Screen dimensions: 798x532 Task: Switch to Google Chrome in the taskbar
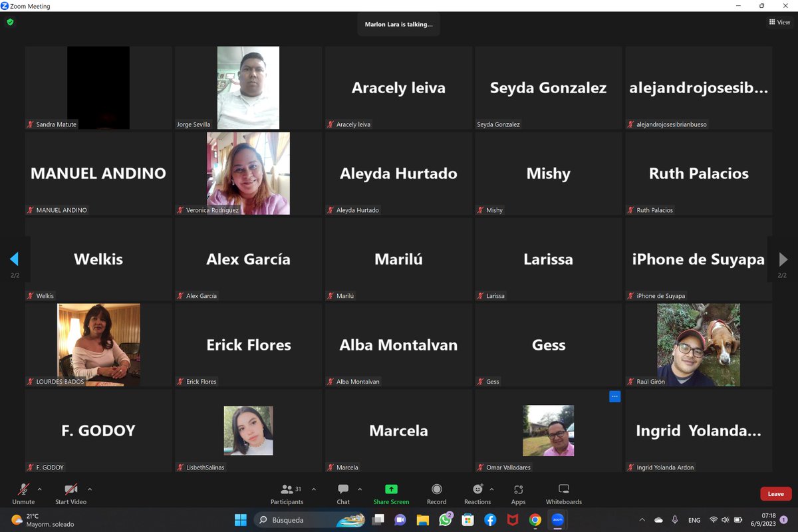[x=535, y=520]
